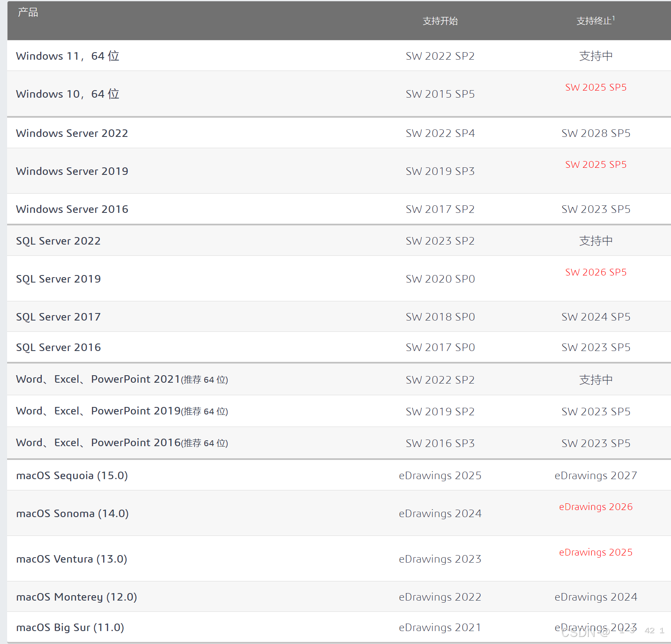The height and width of the screenshot is (644, 671).
Task: Select the macOS Sequoia (15.0) row label
Action: click(72, 475)
